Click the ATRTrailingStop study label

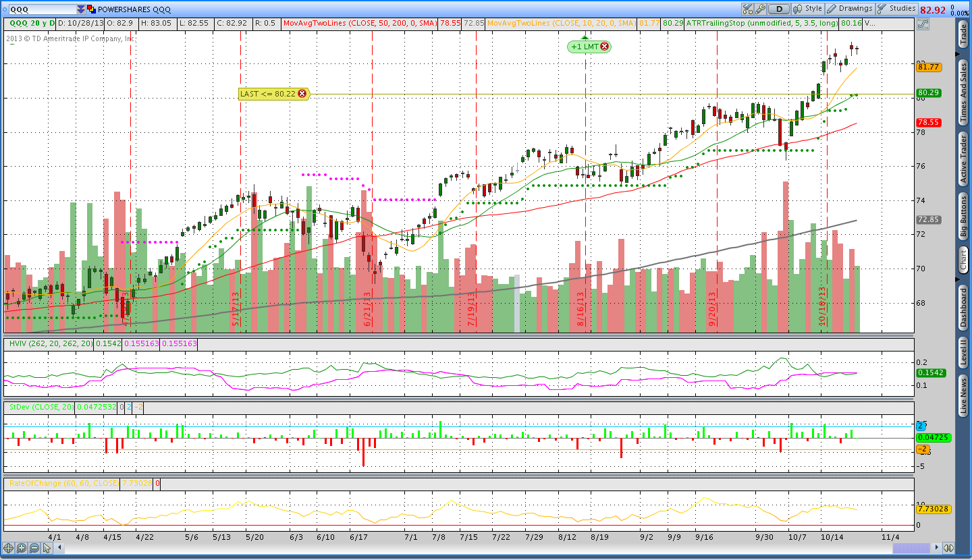point(762,23)
